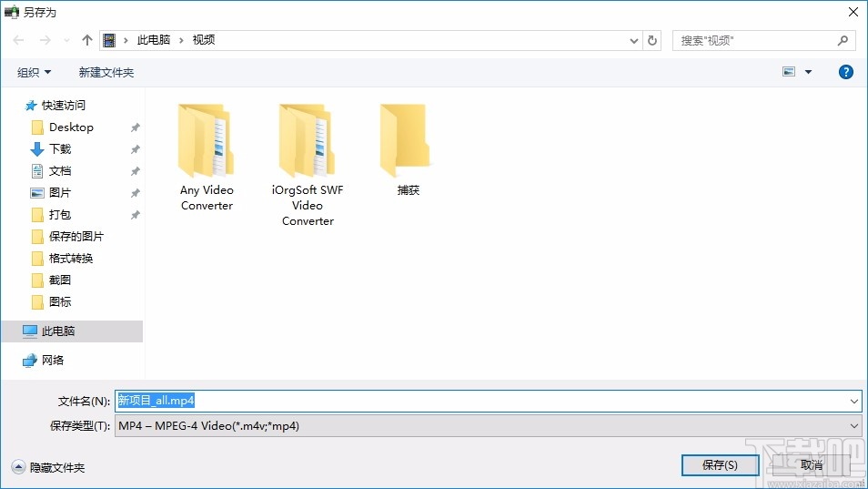Refresh the current folder view
868x489 pixels.
(652, 40)
